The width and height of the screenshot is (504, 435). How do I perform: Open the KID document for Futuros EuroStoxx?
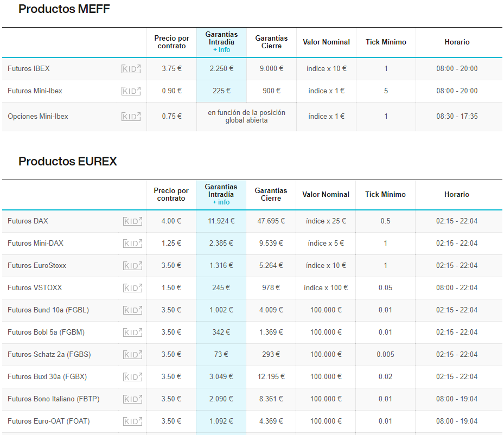click(132, 266)
